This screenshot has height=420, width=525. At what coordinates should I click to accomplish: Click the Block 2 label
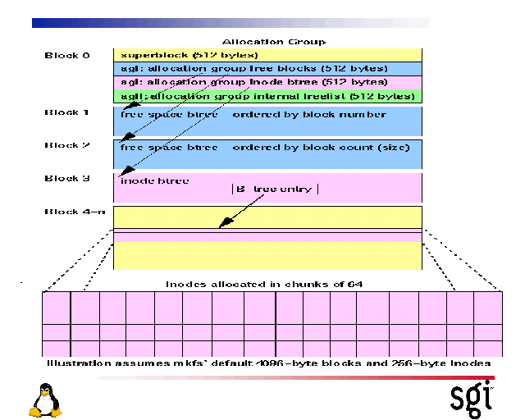(67, 145)
